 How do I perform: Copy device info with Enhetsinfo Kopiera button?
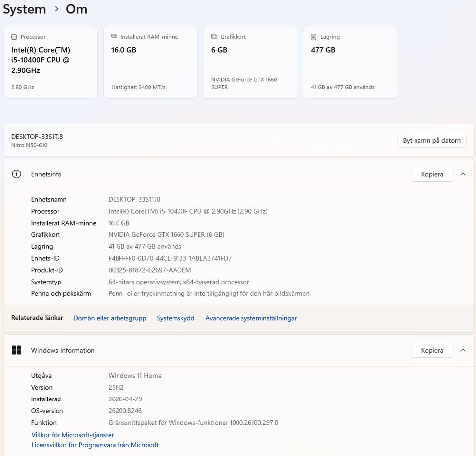432,174
